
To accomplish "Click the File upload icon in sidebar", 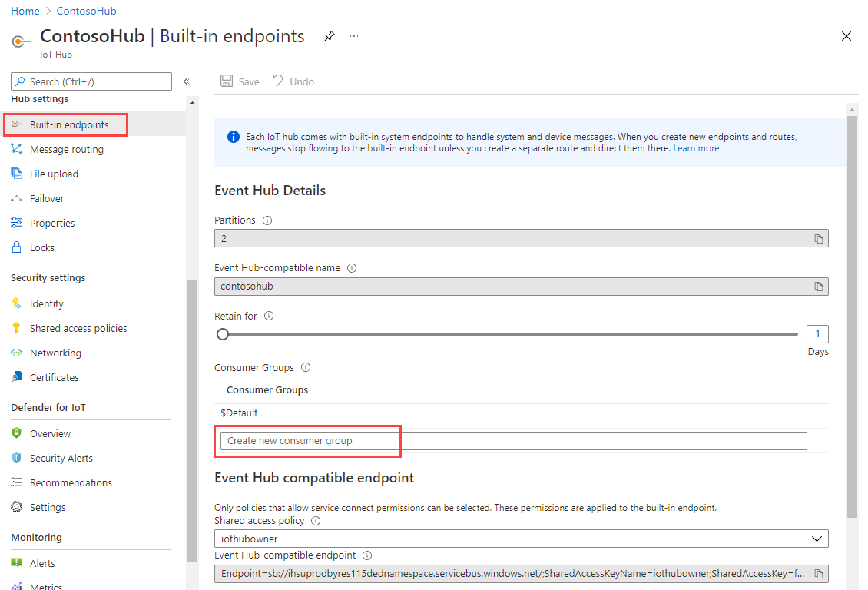I will (x=17, y=174).
